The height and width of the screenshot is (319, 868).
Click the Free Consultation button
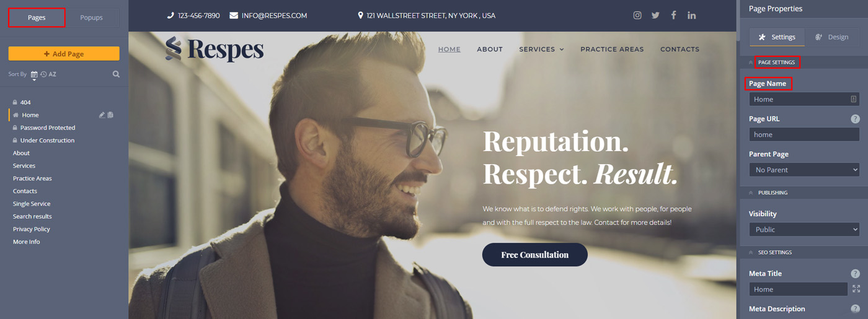point(534,255)
